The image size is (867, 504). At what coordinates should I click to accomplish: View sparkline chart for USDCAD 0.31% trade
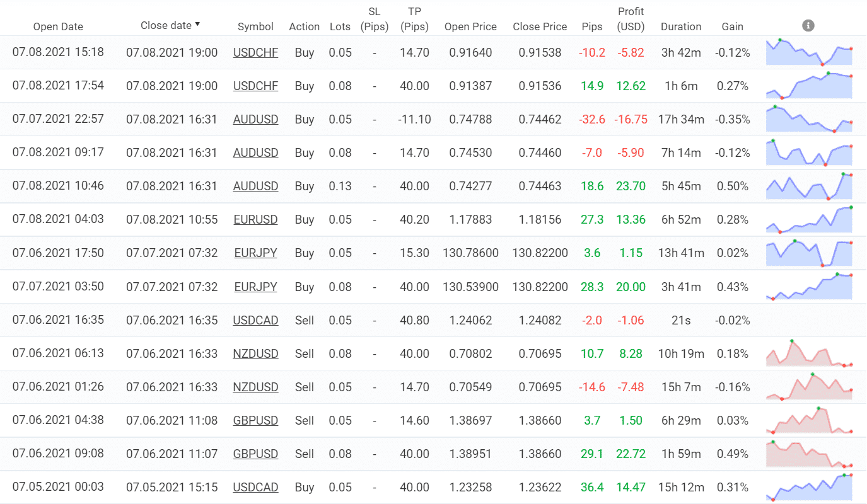click(x=809, y=487)
